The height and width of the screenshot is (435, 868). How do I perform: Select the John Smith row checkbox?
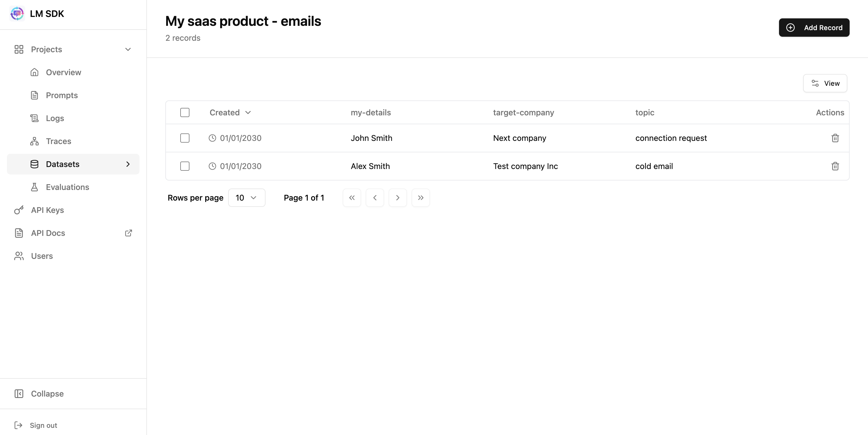coord(185,138)
